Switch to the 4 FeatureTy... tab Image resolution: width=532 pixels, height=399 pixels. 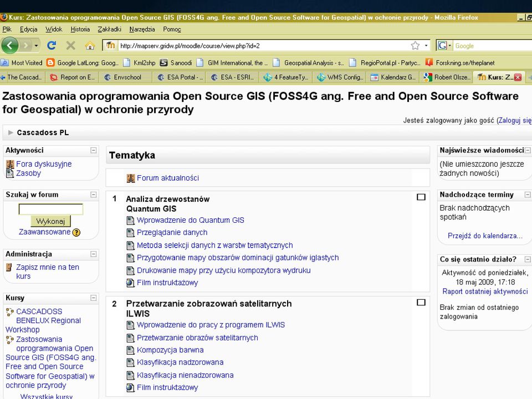coord(287,78)
